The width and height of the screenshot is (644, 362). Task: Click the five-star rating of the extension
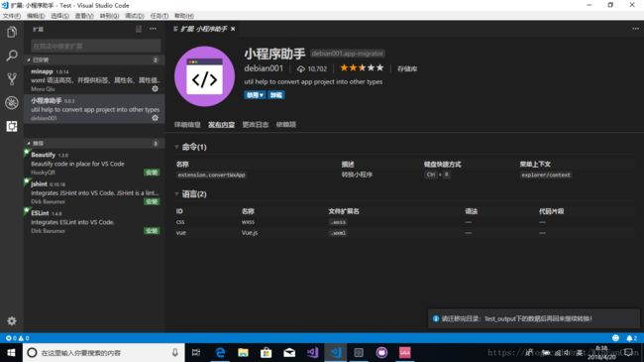pyautogui.click(x=362, y=67)
